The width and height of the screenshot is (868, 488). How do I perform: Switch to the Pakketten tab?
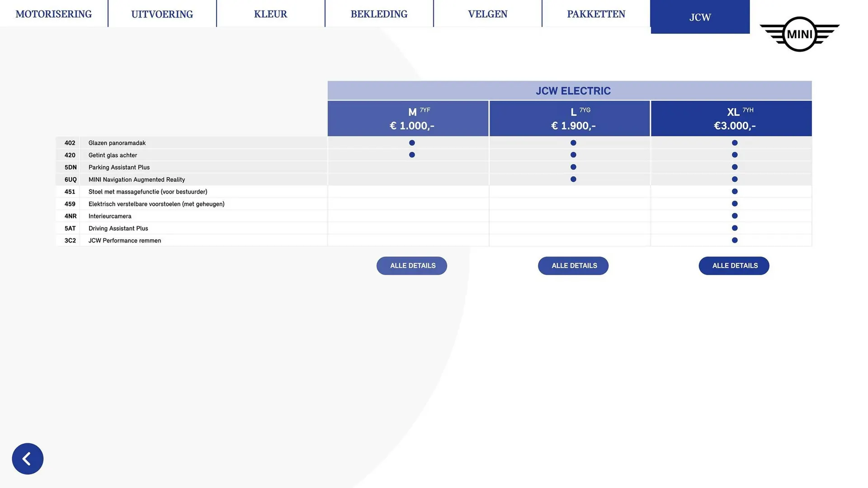tap(596, 14)
